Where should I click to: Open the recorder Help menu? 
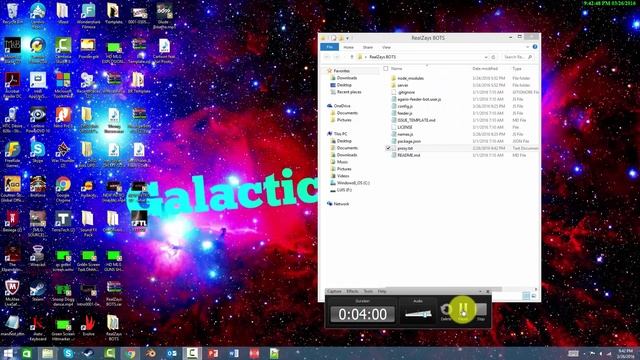coord(382,291)
